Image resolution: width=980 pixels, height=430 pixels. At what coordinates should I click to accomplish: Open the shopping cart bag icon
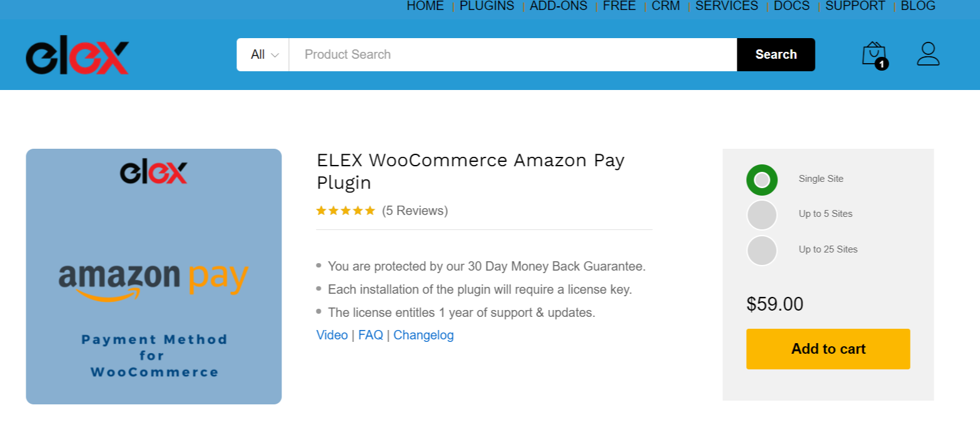coord(874,54)
